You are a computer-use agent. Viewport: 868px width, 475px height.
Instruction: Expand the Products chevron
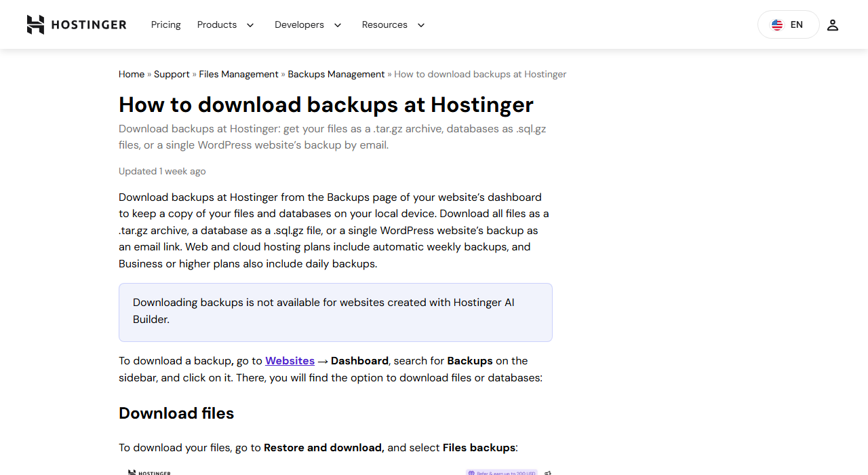pyautogui.click(x=250, y=25)
